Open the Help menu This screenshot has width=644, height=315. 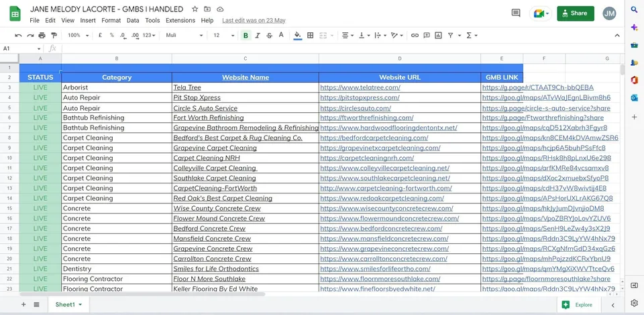pos(207,20)
